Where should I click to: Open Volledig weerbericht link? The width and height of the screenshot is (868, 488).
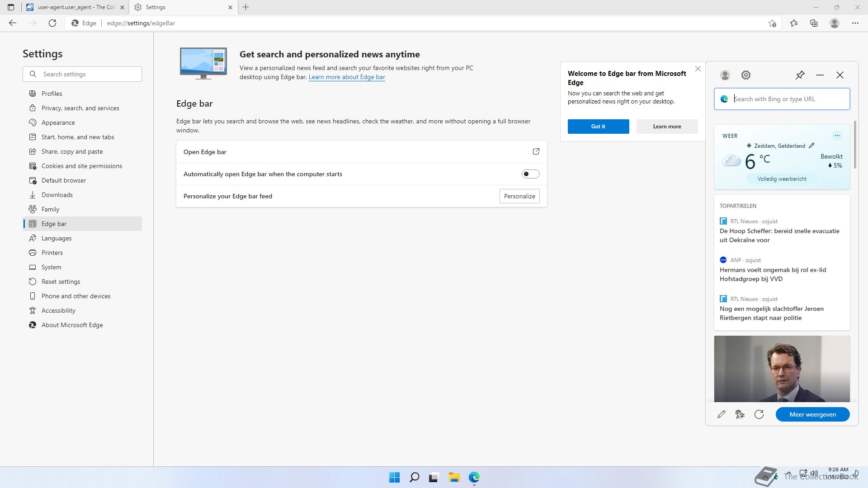pos(782,179)
